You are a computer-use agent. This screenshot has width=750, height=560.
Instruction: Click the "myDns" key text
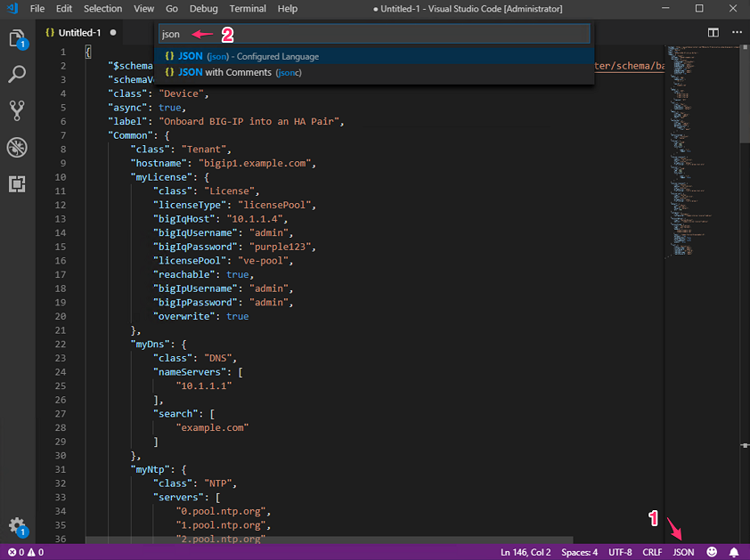coord(150,345)
